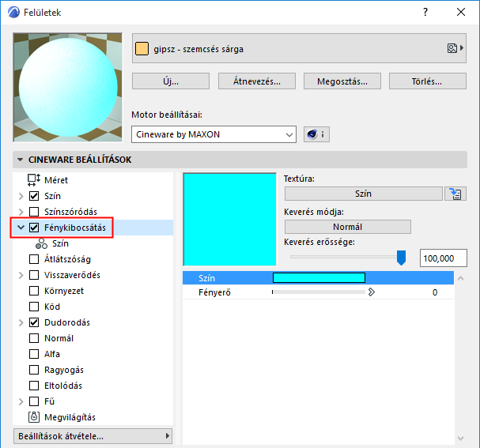Check the Fű checkbox

click(x=34, y=401)
